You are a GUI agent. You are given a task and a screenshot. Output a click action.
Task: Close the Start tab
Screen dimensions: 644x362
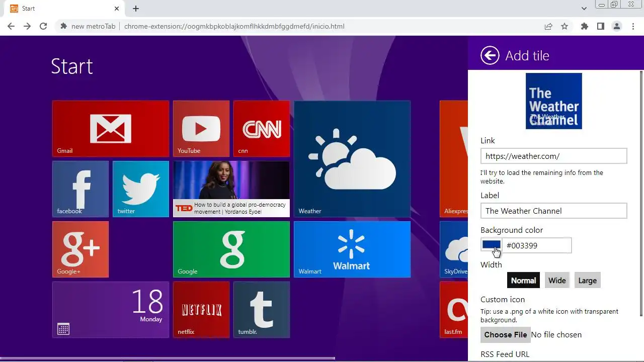pos(117,9)
